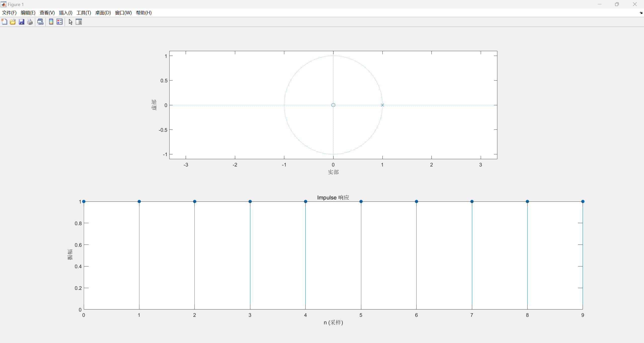Open the 桌面(D) menu
Screen dimensions: 644x343
103,13
